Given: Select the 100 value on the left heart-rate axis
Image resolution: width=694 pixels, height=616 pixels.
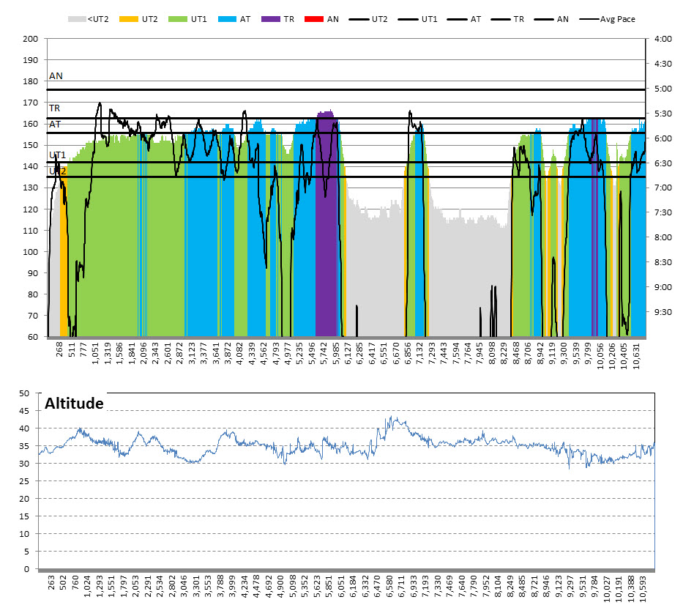Looking at the screenshot, I should (31, 252).
